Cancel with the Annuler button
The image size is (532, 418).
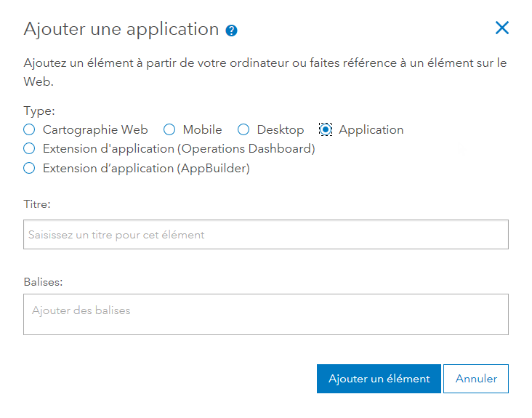tap(476, 379)
